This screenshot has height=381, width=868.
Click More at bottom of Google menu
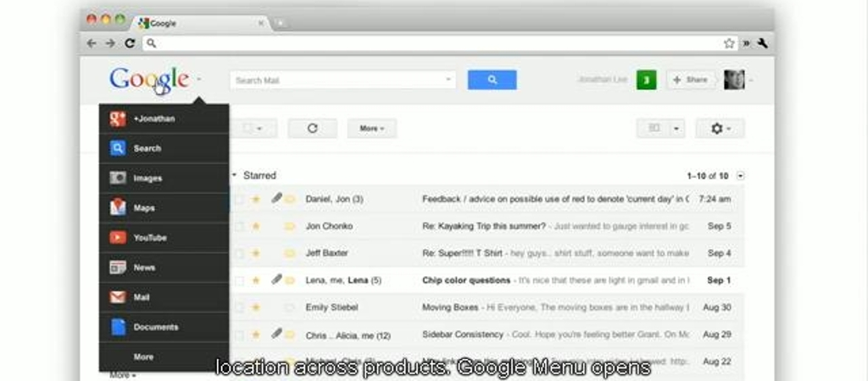pyautogui.click(x=164, y=357)
